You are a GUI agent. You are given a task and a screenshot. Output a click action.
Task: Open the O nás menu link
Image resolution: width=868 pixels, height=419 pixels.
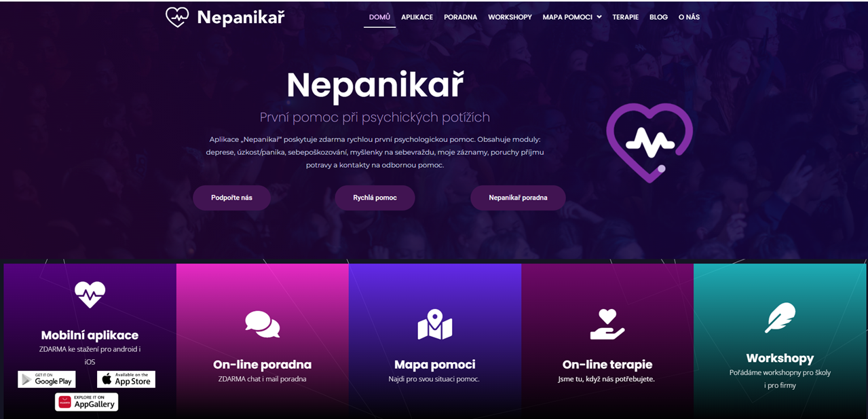click(689, 17)
